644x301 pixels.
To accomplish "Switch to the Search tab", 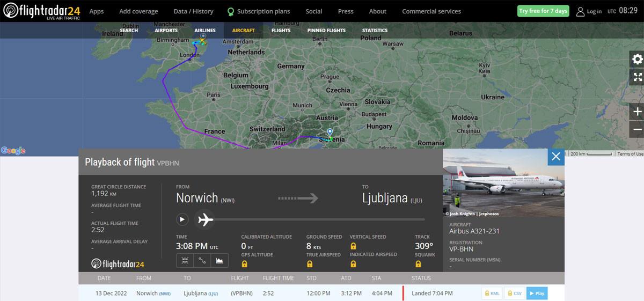I will click(129, 31).
